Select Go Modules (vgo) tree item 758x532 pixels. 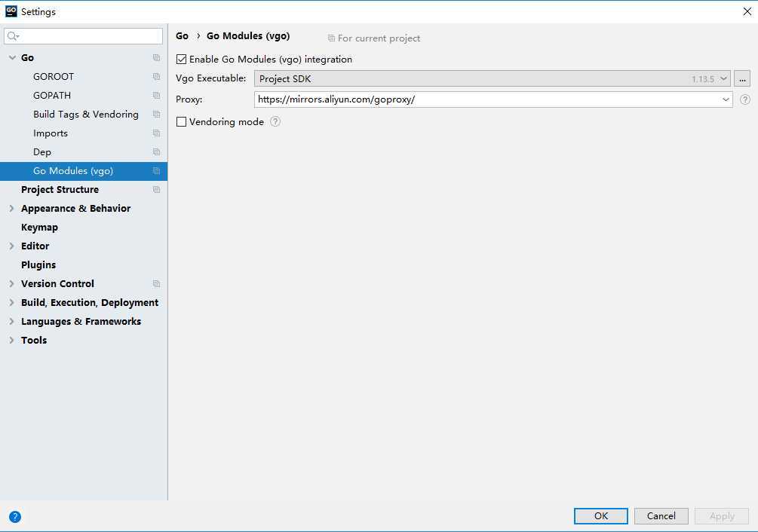(x=84, y=171)
